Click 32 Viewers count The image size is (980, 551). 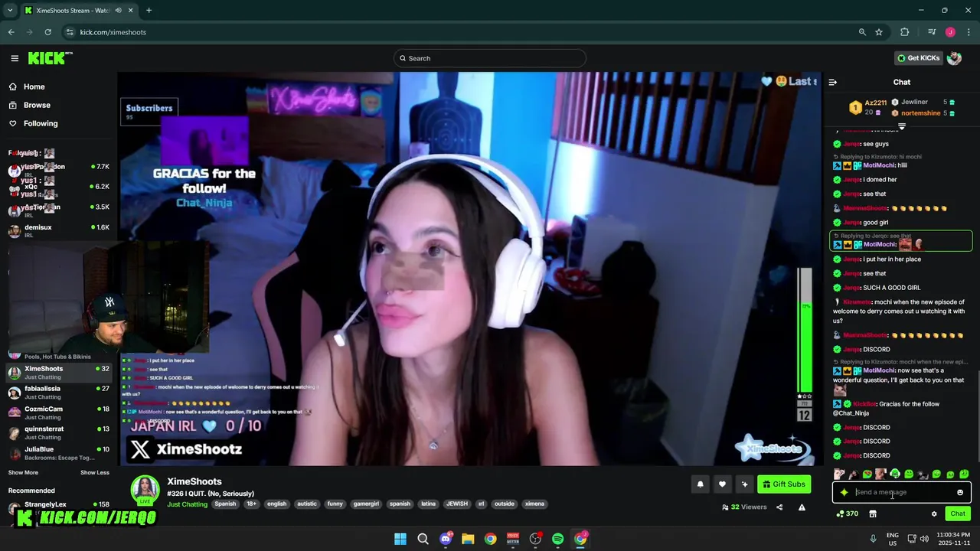744,507
